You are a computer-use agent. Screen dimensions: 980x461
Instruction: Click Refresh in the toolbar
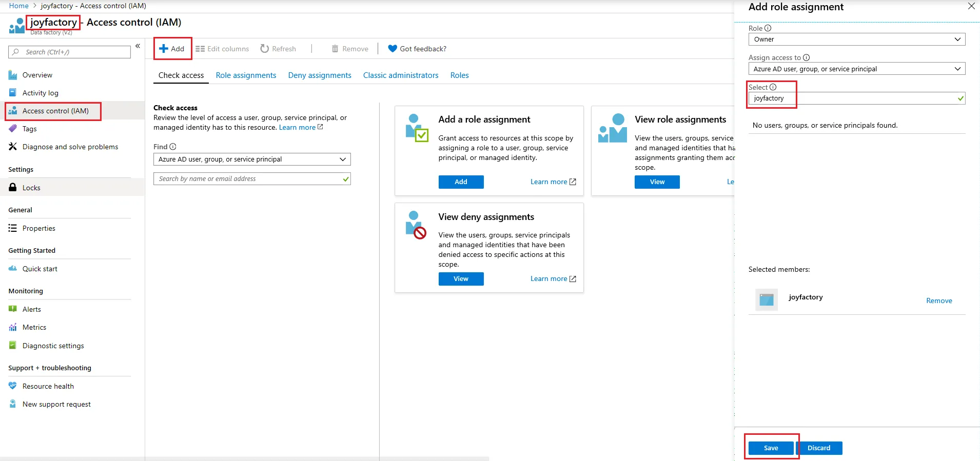[x=278, y=49]
